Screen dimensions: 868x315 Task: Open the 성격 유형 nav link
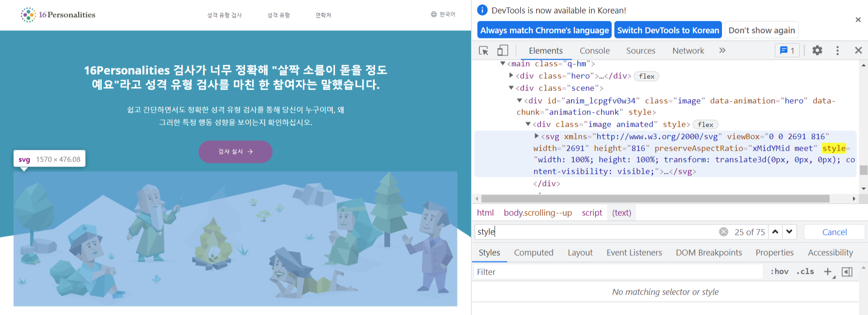(x=278, y=15)
